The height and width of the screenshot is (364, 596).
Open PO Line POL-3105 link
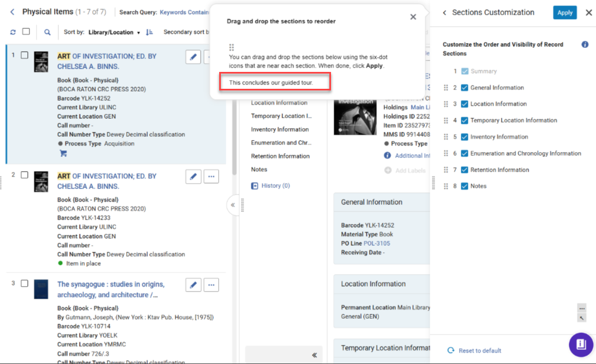tap(377, 243)
